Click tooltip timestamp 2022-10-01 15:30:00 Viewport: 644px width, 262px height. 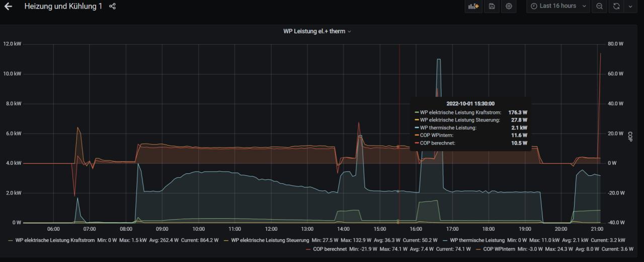[x=470, y=103]
